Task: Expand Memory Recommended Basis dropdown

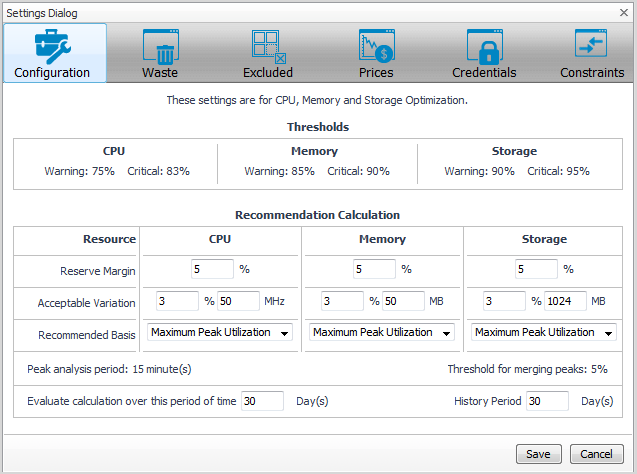Action: (382, 333)
